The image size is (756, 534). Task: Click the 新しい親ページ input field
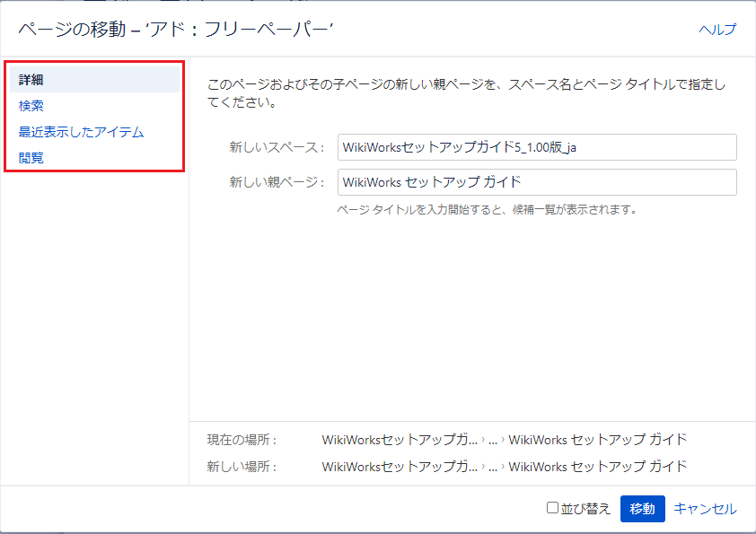[537, 182]
